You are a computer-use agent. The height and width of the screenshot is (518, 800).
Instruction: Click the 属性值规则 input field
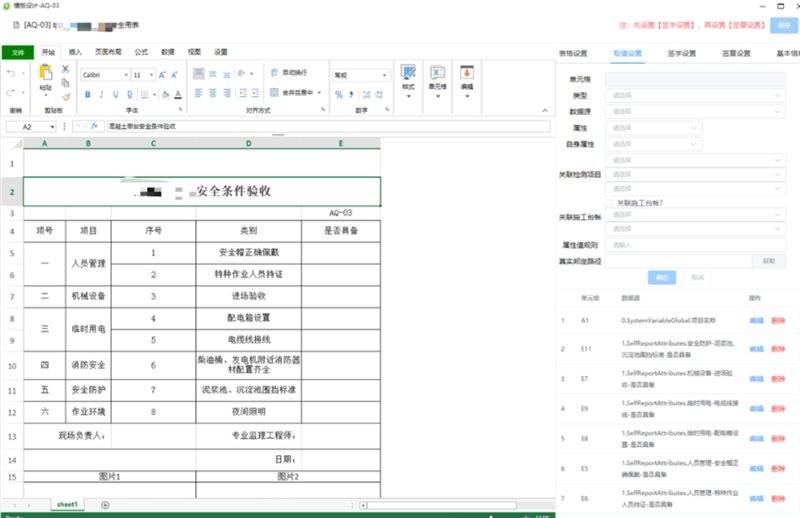pos(695,245)
